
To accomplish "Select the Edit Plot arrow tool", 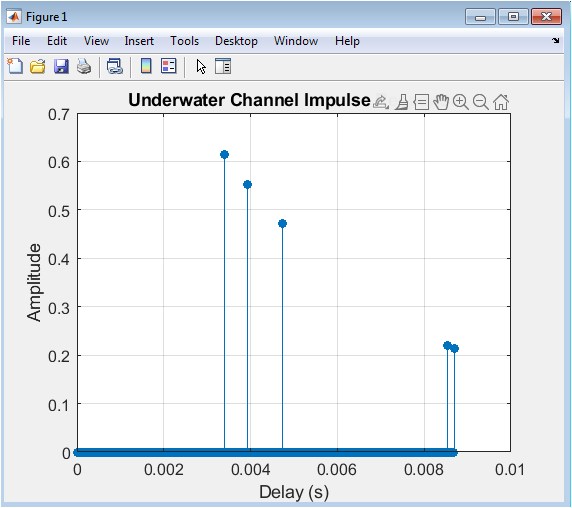I will (201, 67).
